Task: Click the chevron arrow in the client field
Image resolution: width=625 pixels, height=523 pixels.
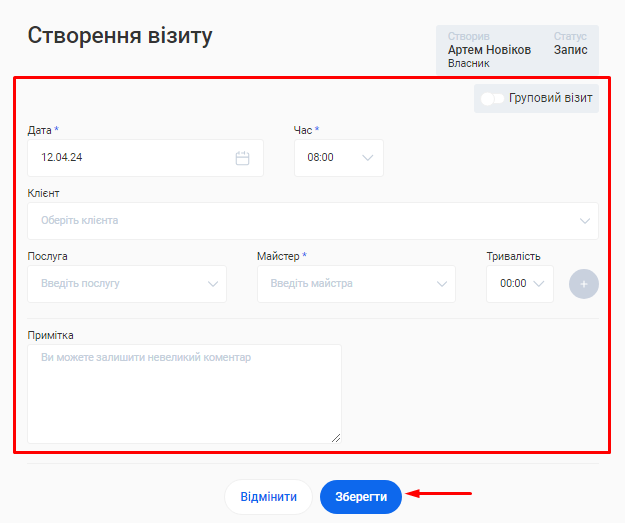Action: coord(584,221)
